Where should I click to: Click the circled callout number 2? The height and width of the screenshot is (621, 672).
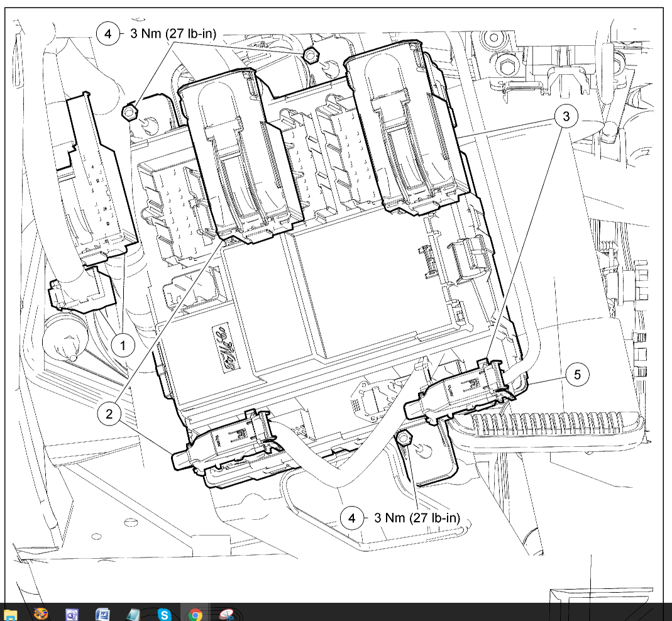tap(109, 414)
